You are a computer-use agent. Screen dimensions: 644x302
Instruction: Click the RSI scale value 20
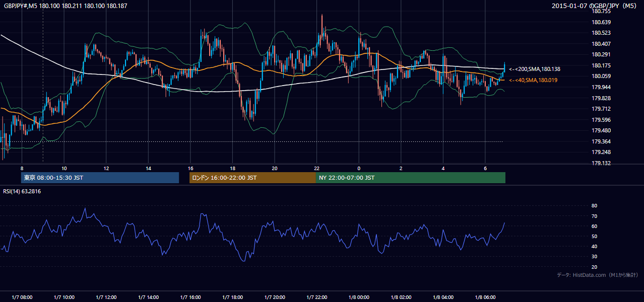[594, 267]
